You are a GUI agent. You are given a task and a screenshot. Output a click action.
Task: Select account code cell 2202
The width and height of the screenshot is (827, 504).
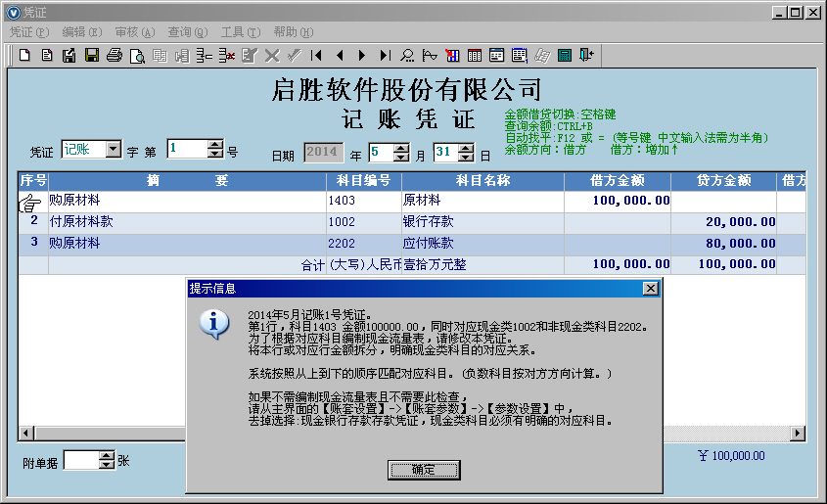(364, 245)
